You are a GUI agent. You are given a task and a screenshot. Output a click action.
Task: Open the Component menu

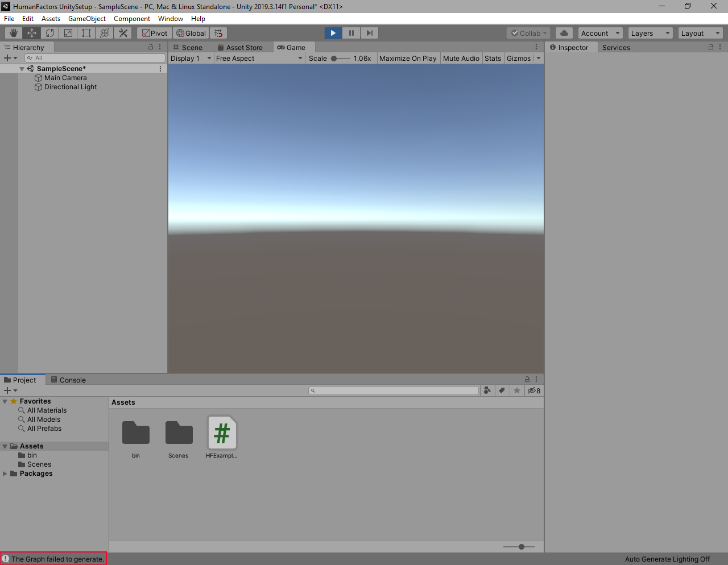(x=132, y=19)
